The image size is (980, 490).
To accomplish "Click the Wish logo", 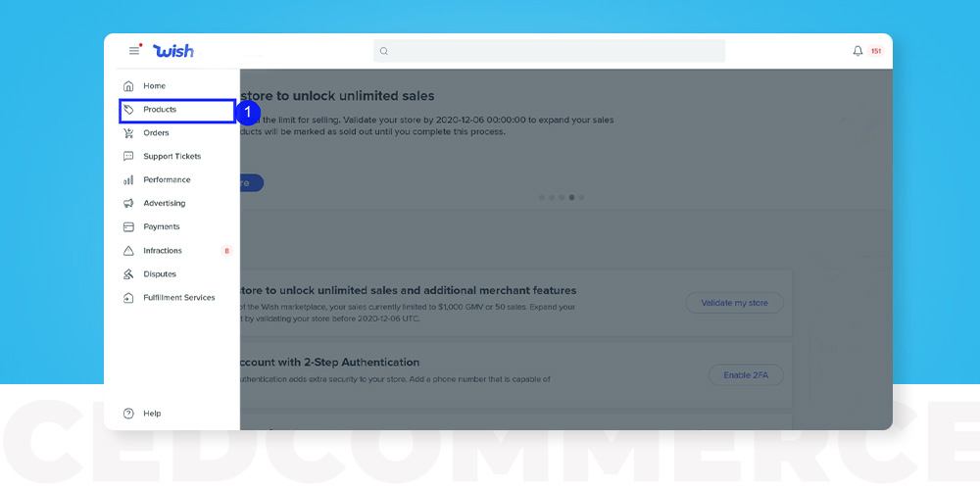I will tap(173, 51).
